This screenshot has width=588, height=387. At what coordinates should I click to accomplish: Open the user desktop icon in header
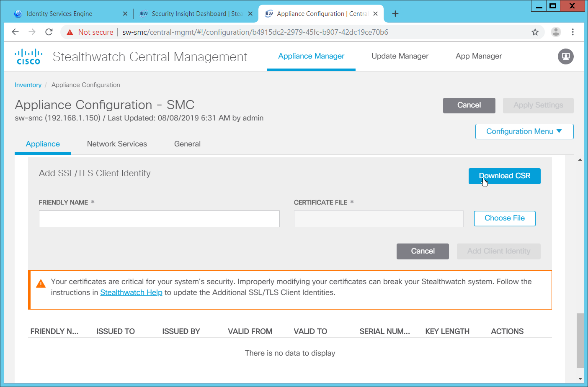[x=565, y=56]
